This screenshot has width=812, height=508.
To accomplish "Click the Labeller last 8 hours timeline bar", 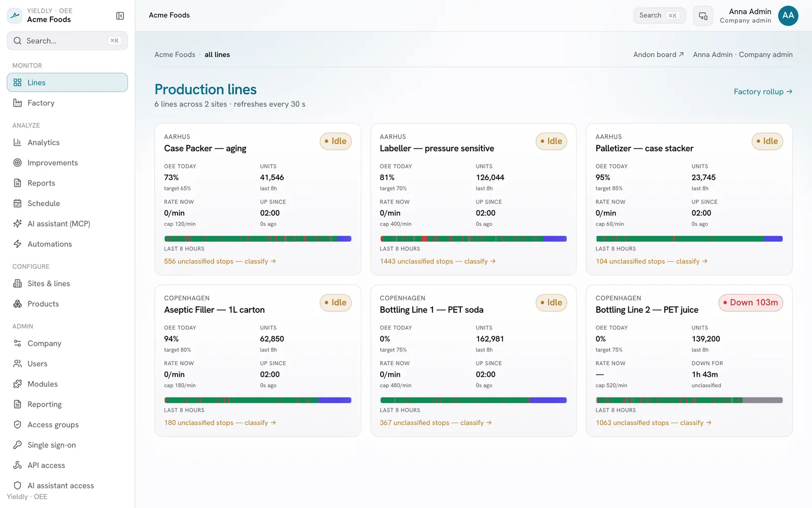I will coord(473,239).
